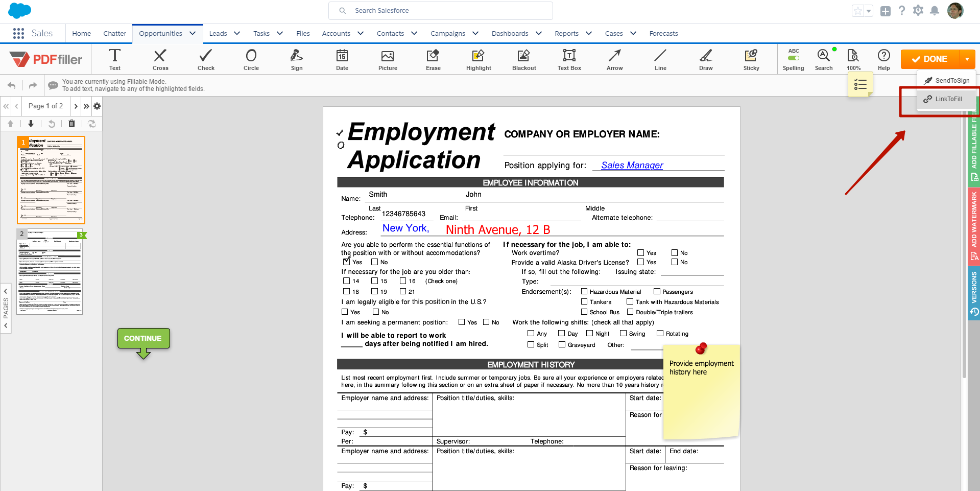Select the Check mark tool

206,59
